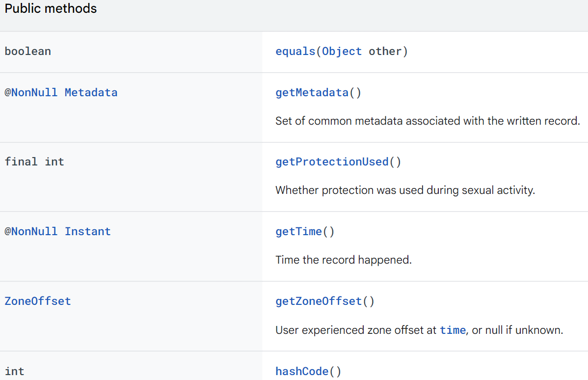Viewport: 588px width, 380px height.
Task: Click the 'Time the record happened' description
Action: click(344, 260)
